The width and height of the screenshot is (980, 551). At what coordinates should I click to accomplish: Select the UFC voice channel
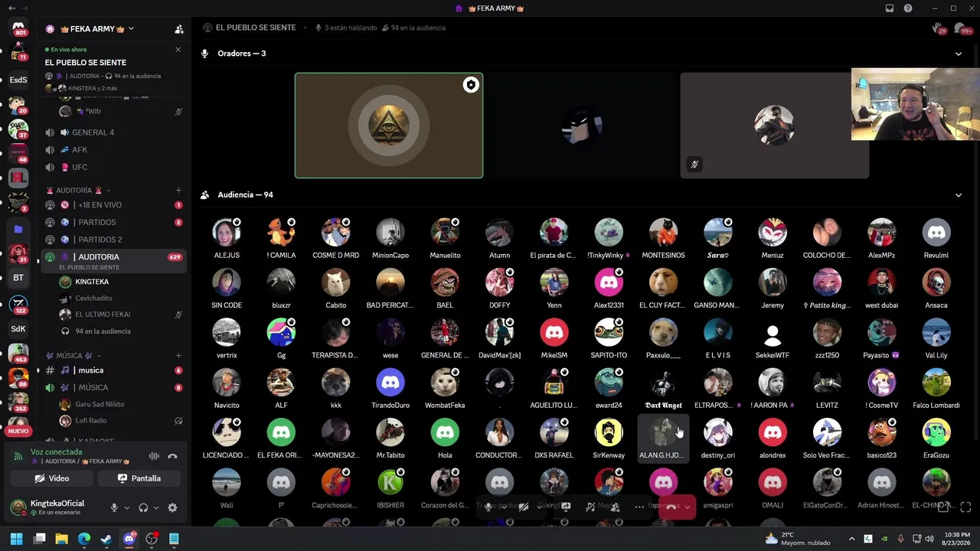point(115,167)
